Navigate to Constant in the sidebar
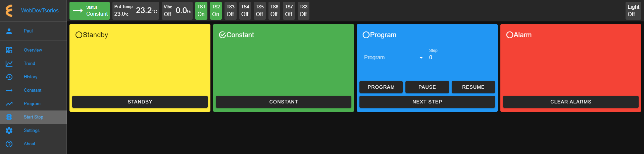This screenshot has width=644, height=154. coord(33,90)
